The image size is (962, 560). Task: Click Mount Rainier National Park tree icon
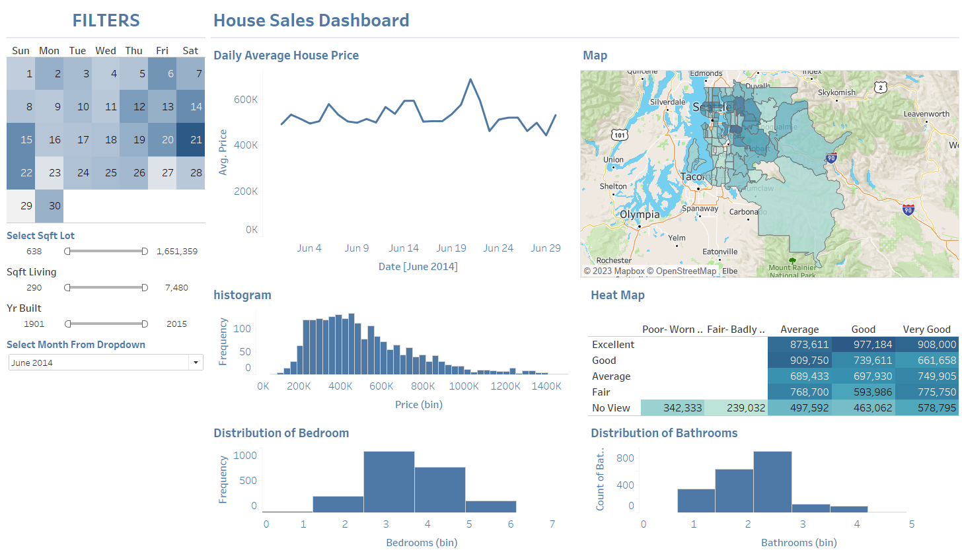point(792,261)
